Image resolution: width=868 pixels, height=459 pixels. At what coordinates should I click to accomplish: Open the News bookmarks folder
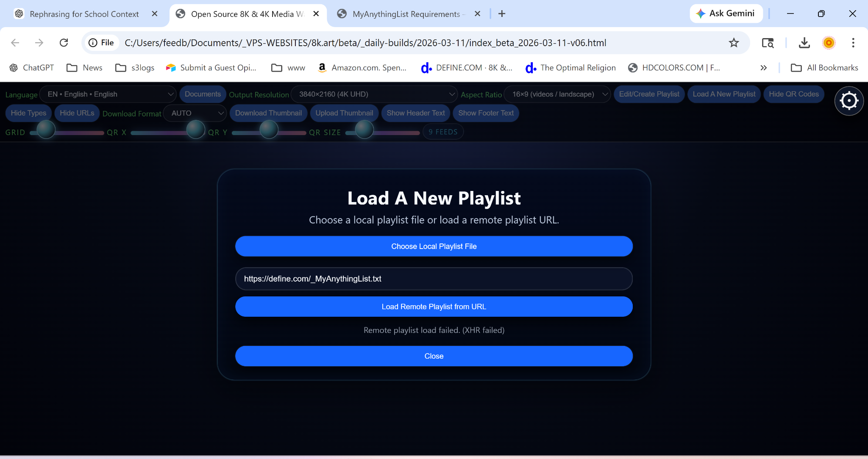(84, 68)
